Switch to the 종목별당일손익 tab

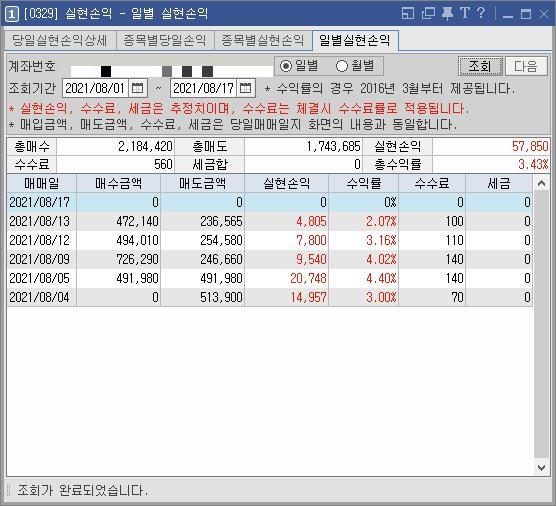(x=165, y=40)
